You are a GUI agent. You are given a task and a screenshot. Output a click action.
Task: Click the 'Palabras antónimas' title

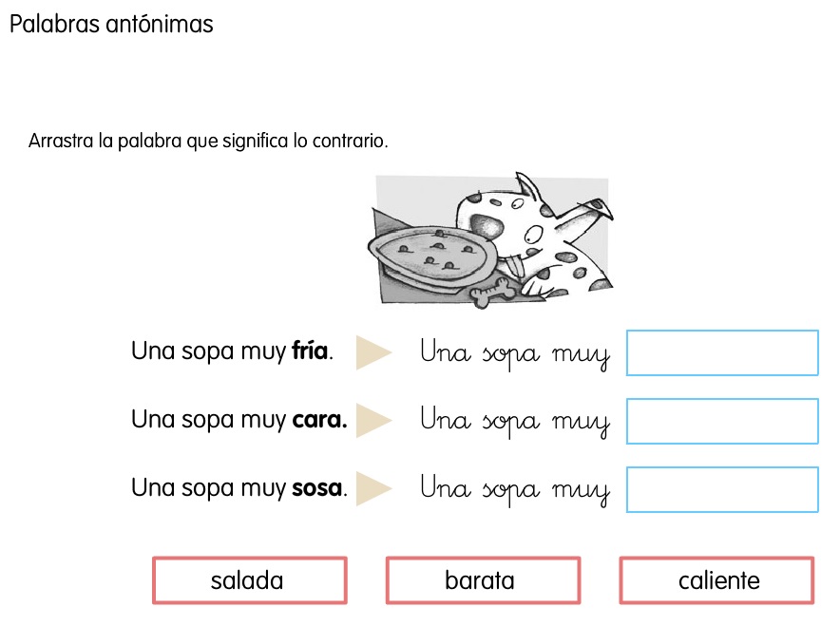pos(111,24)
